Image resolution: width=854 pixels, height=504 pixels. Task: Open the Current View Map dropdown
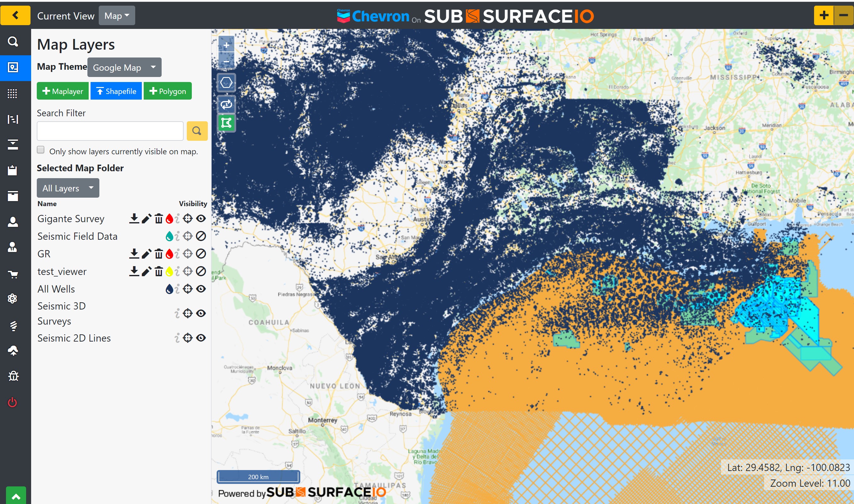pos(117,16)
